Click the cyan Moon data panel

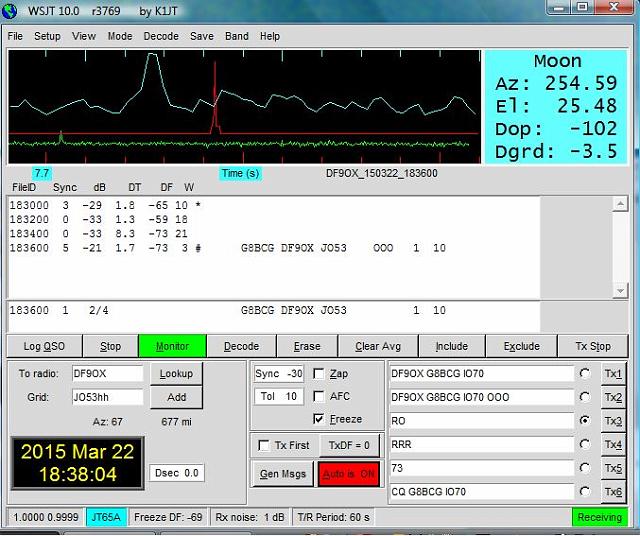556,107
